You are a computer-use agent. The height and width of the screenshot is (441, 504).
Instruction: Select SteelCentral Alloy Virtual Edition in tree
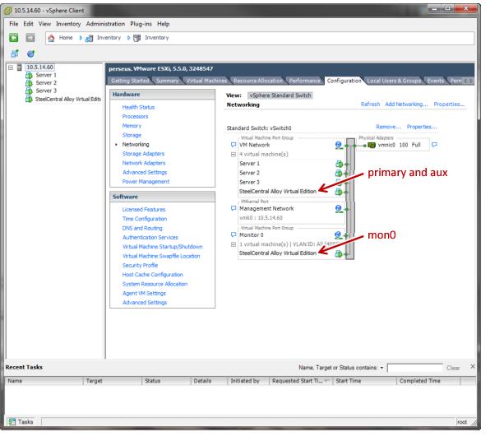pyautogui.click(x=67, y=99)
